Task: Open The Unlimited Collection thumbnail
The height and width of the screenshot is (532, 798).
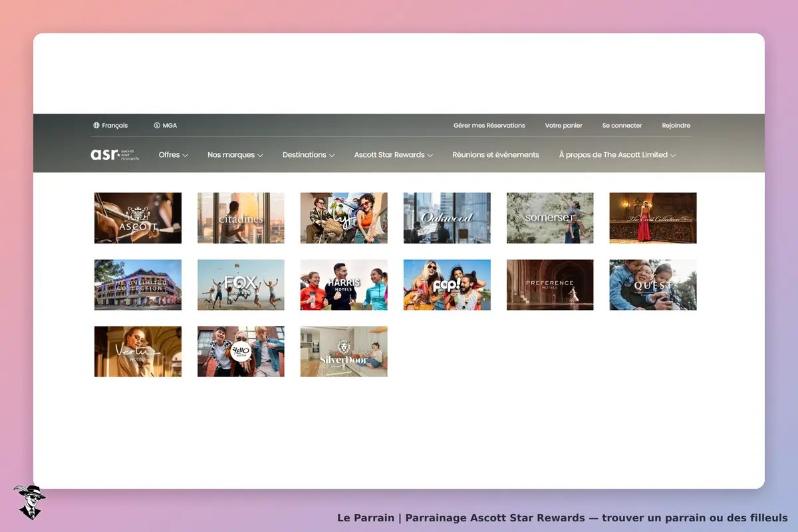Action: pos(138,285)
